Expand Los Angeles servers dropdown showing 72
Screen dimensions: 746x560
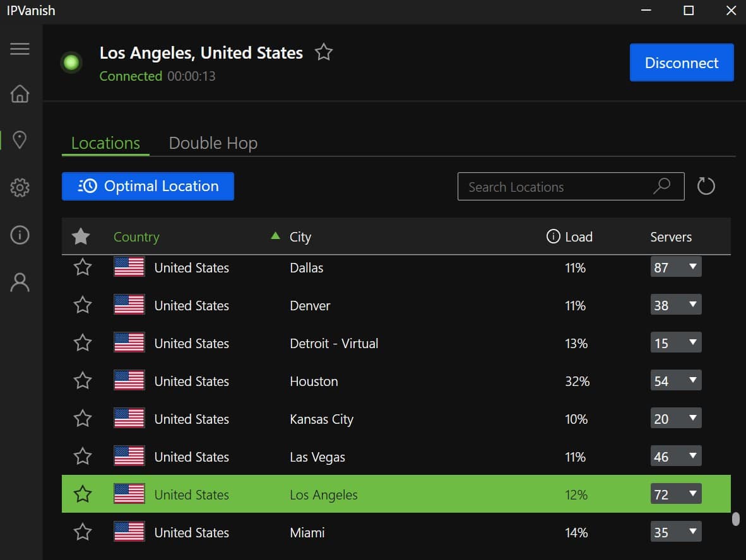point(675,494)
